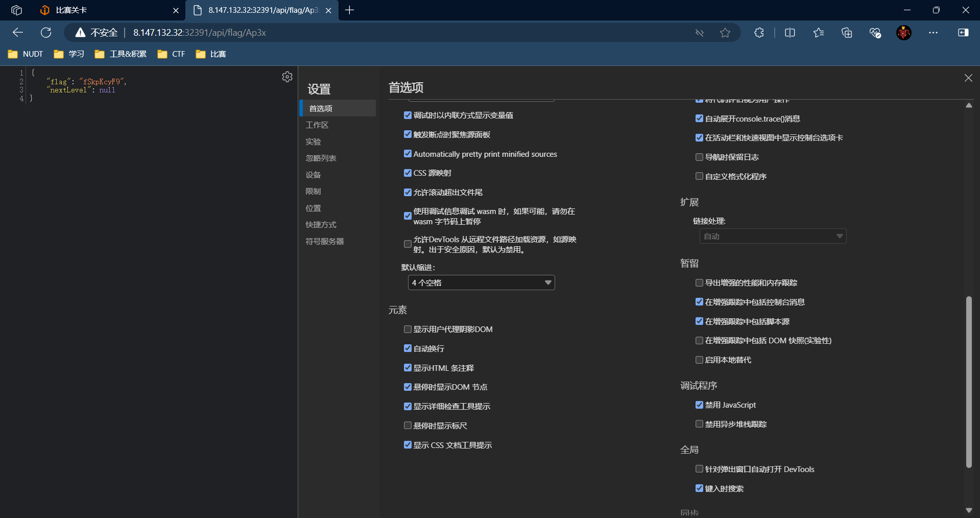Switch to the 工作区 settings tab
This screenshot has height=518, width=980.
click(317, 125)
